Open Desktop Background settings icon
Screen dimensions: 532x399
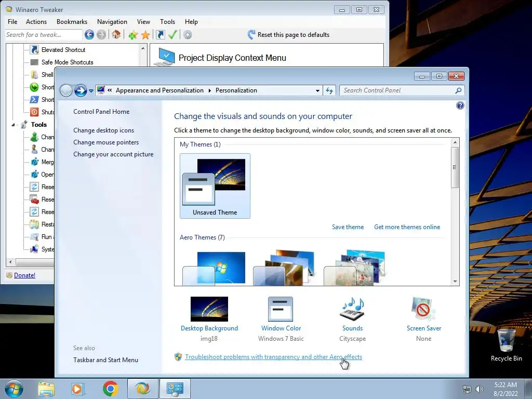click(x=209, y=309)
